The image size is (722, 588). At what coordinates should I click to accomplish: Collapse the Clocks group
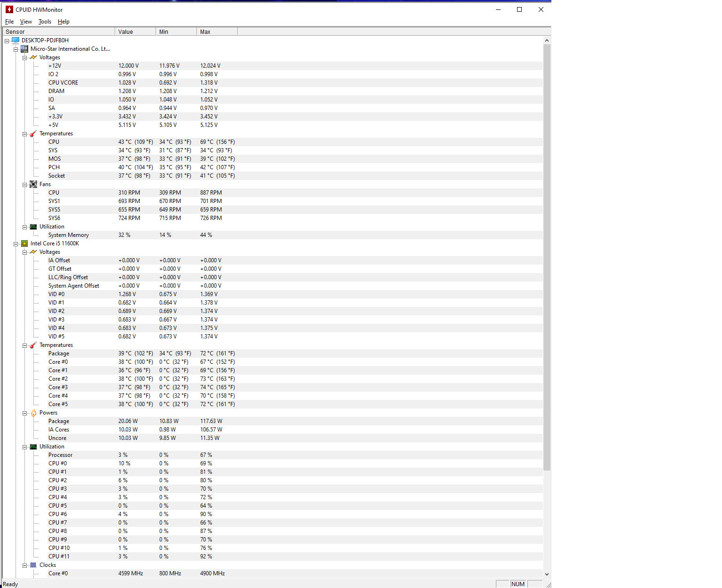click(25, 565)
